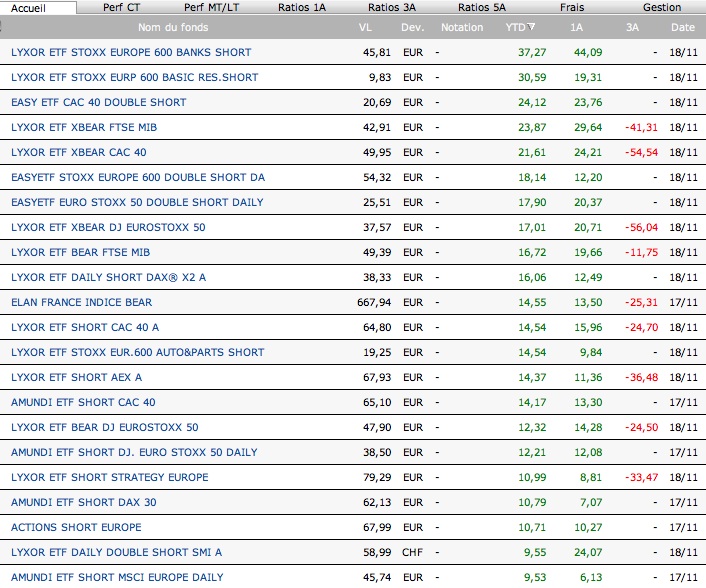Open EASYETF EURO STOXX 50 DOUBLE SHORT DAILY
The height and width of the screenshot is (588, 706).
coord(137,202)
